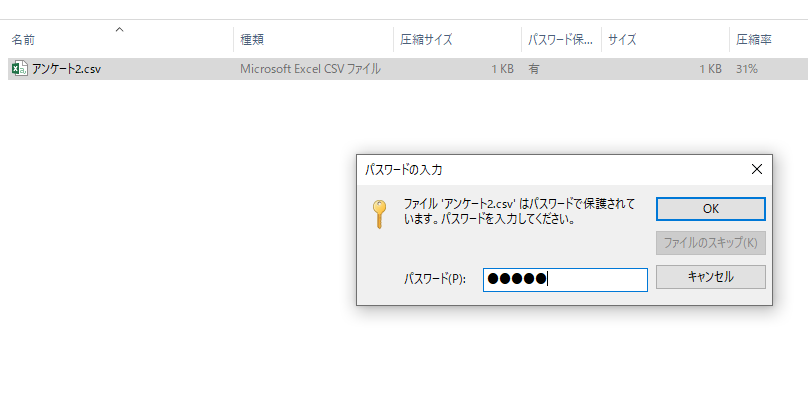Toggle the sort arrow above 名前 column

(120, 30)
